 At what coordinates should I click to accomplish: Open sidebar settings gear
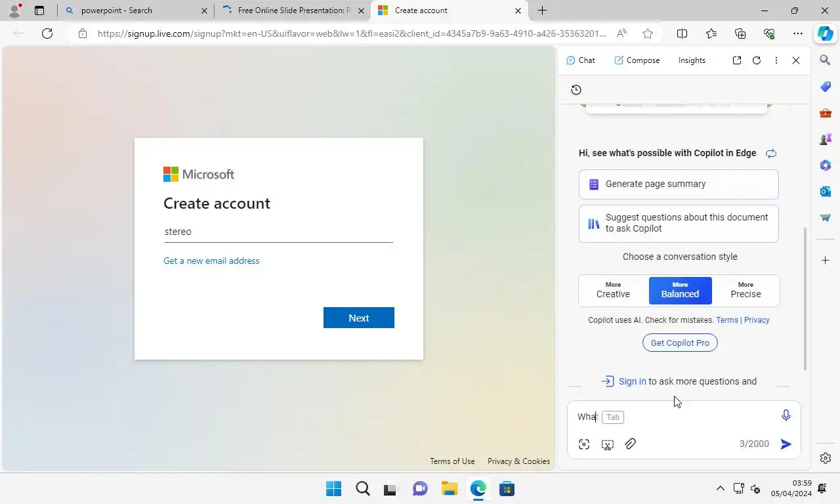[826, 458]
